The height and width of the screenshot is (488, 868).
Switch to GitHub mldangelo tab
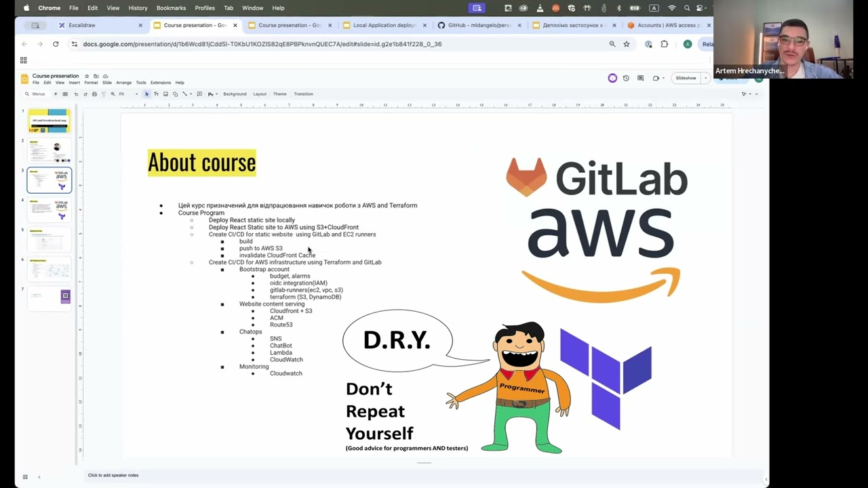click(x=478, y=25)
